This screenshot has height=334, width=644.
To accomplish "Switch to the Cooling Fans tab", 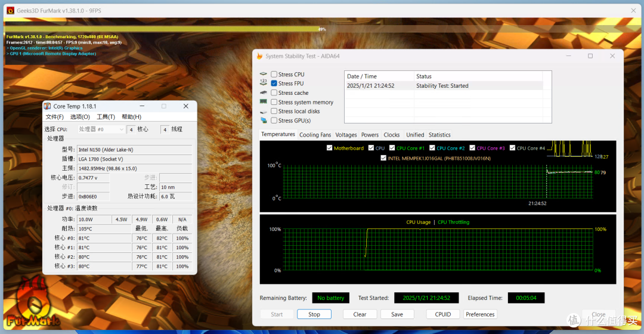I will click(315, 135).
